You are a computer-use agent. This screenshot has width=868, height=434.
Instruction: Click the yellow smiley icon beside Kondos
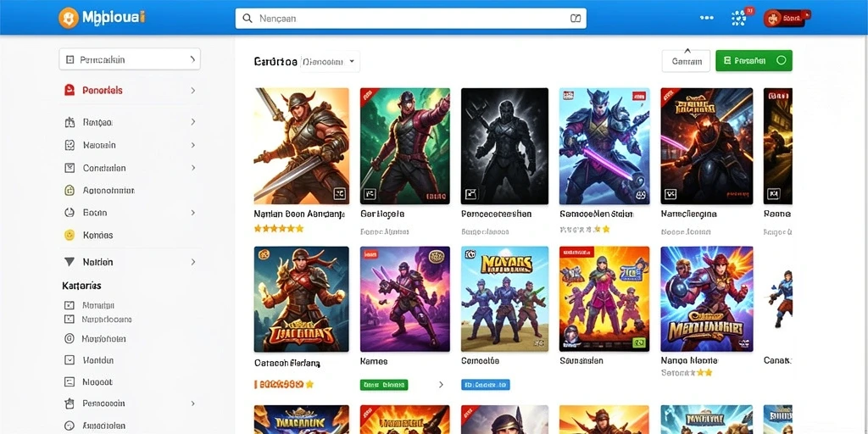70,236
